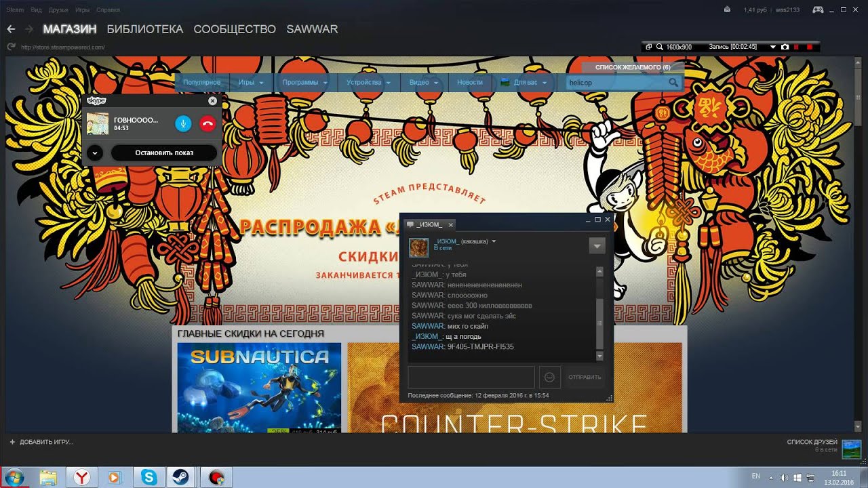Open the Вид menu
868x488 pixels.
tap(36, 10)
